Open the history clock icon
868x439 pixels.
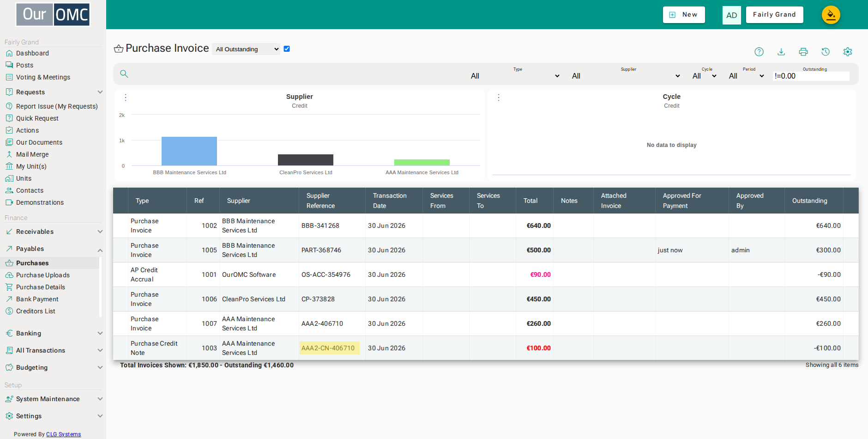pos(826,52)
